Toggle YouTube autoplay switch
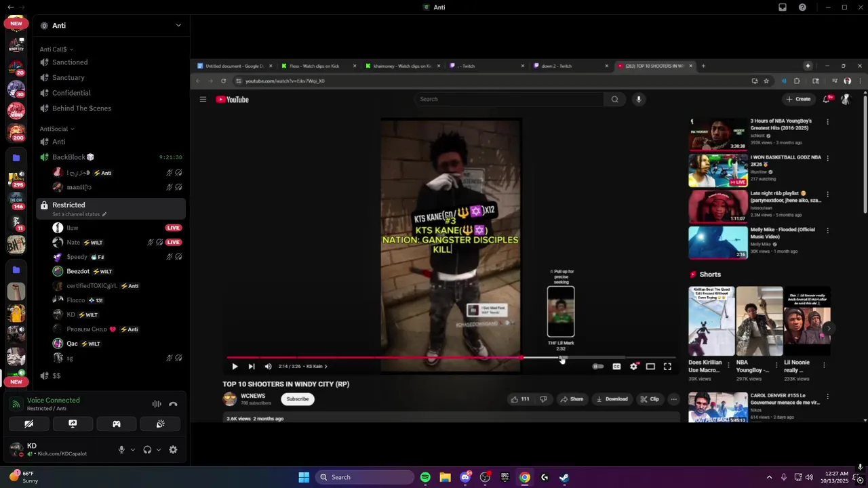Viewport: 868px width, 488px height. 598,366
